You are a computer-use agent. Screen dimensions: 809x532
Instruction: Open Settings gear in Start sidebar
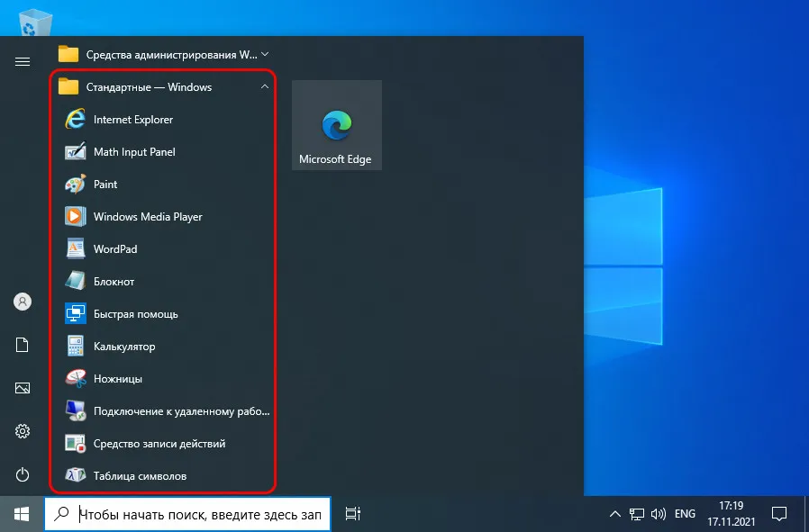click(23, 431)
